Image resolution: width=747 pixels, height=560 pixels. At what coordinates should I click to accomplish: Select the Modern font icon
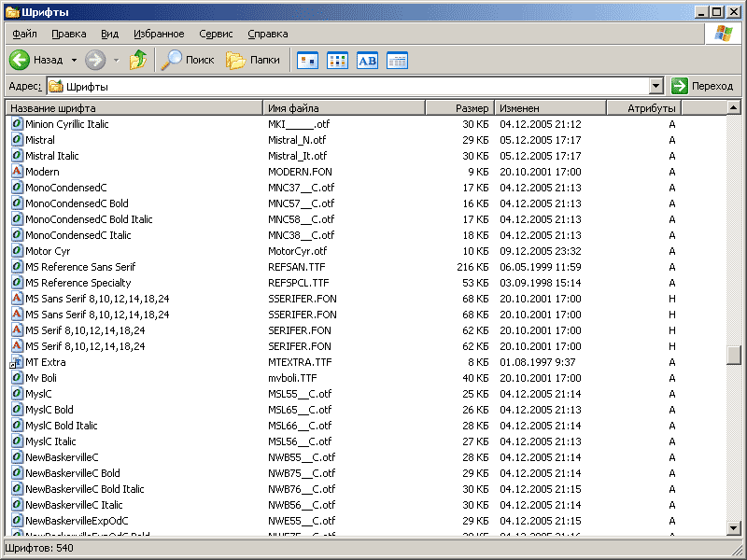pos(17,172)
